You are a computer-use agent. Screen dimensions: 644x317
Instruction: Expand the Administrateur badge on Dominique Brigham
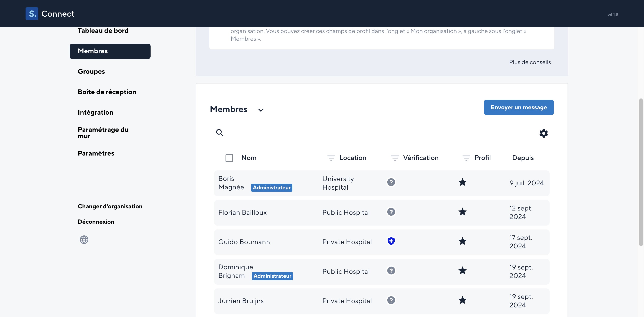click(x=272, y=276)
